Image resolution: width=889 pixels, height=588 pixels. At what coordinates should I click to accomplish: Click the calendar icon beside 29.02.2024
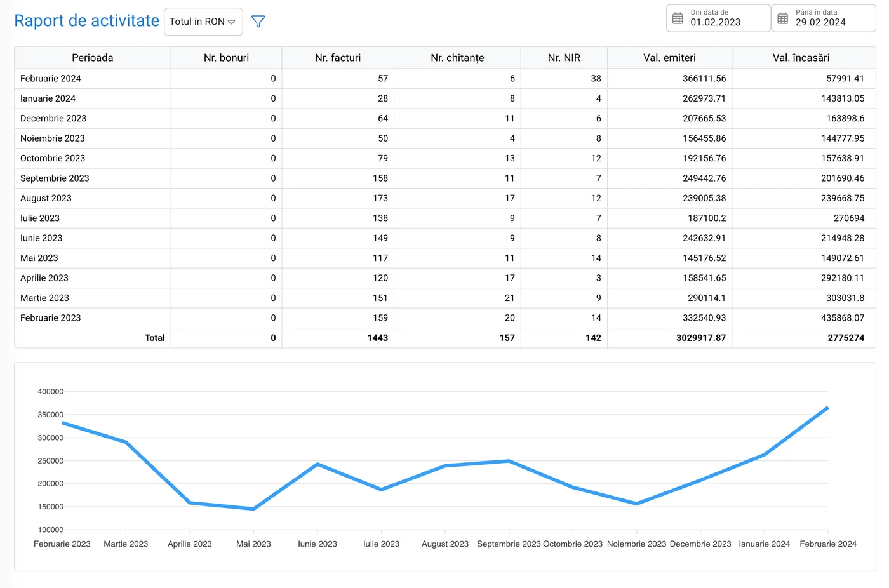pos(783,18)
